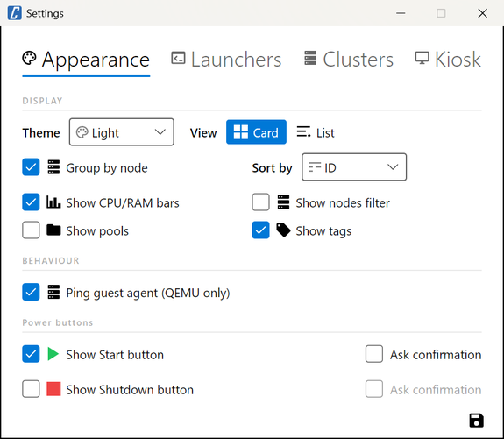Click the server icon beside Ping guest agent
This screenshot has width=504, height=439.
(x=53, y=292)
